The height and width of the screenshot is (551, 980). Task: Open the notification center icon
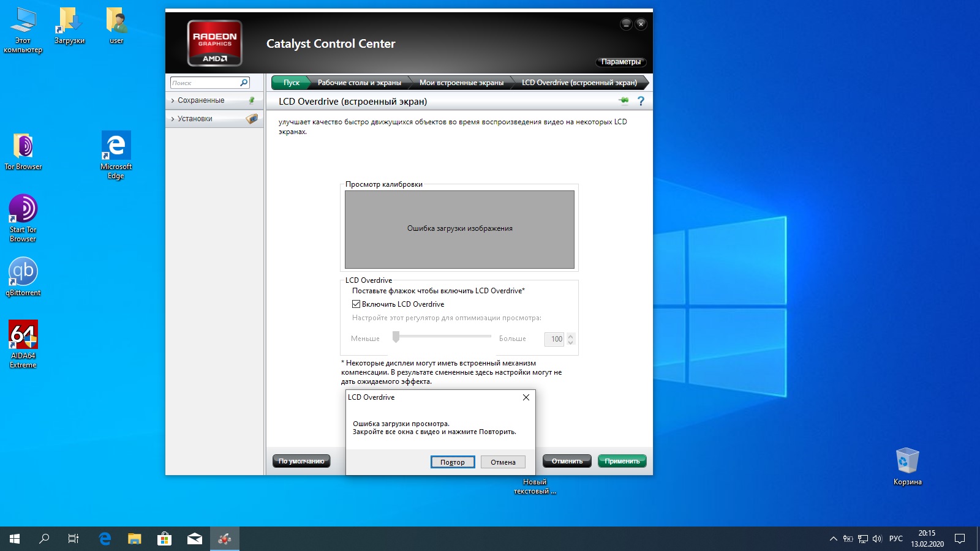[960, 539]
